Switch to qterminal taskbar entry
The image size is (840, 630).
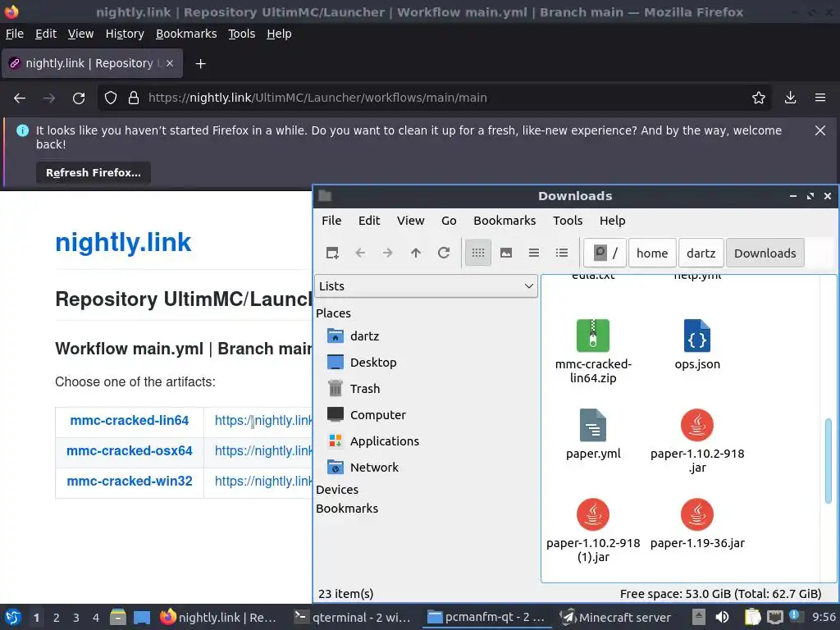[353, 618]
